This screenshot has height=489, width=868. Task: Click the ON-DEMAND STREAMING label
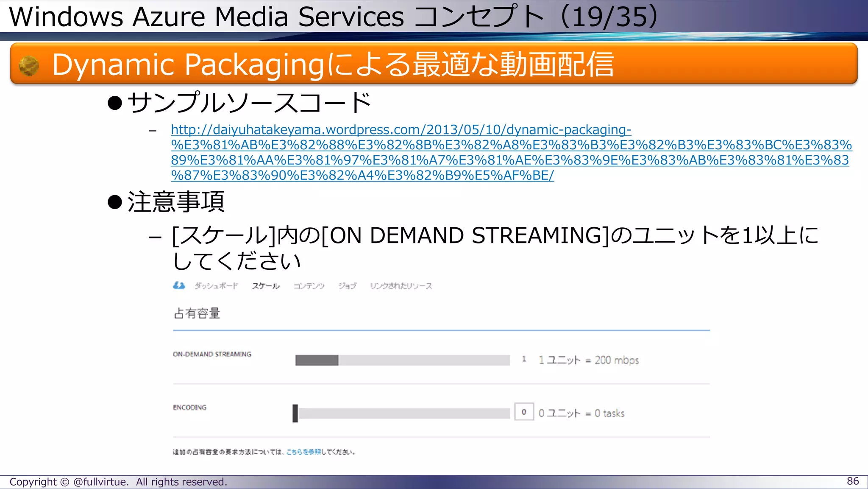click(x=212, y=354)
